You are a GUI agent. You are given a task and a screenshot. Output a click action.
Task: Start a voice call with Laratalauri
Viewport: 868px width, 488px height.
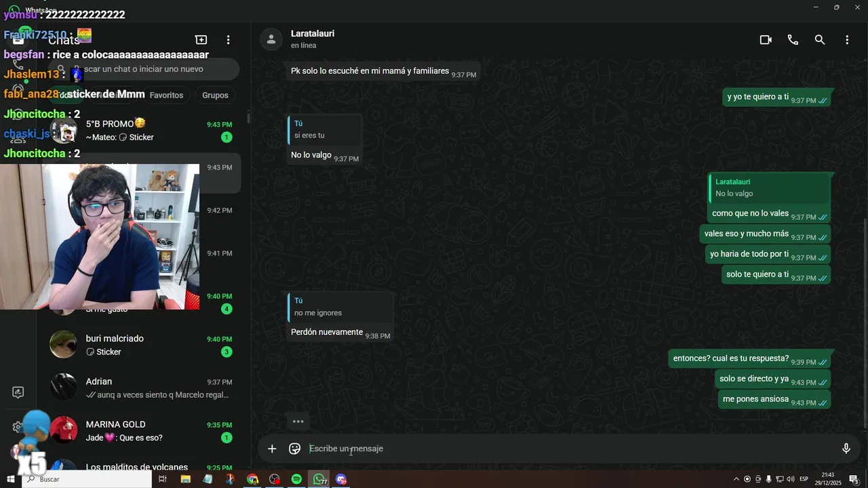click(x=793, y=40)
